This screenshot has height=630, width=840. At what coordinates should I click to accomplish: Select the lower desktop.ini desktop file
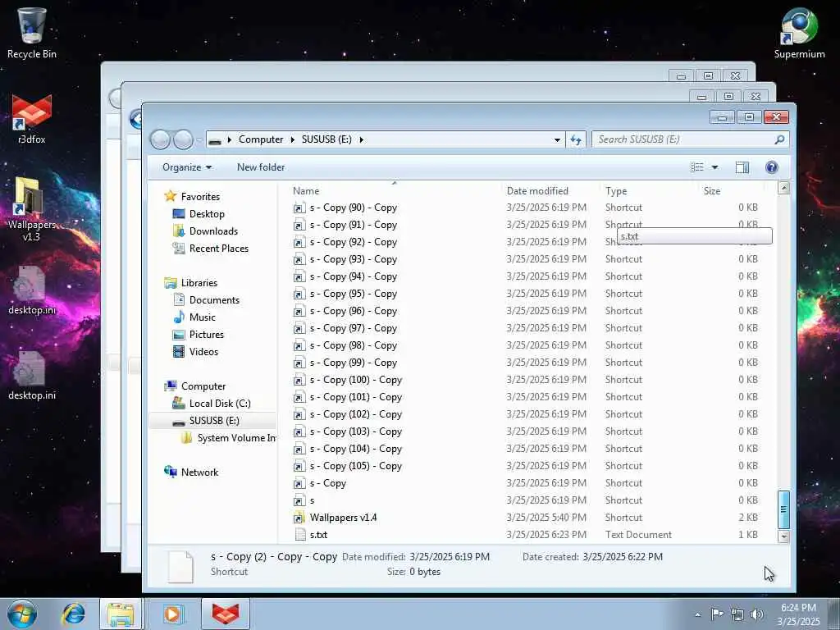32,376
